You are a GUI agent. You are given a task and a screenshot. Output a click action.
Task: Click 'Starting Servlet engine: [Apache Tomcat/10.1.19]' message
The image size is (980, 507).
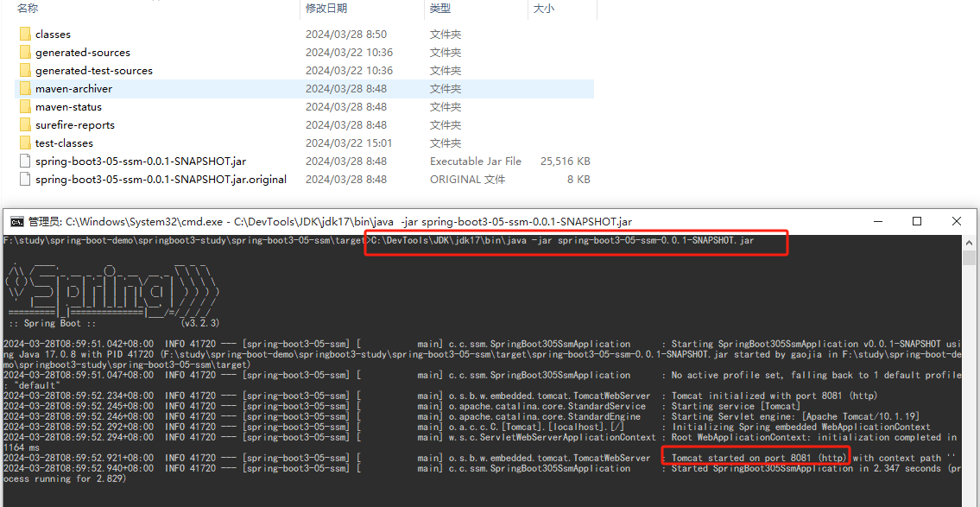click(x=793, y=416)
